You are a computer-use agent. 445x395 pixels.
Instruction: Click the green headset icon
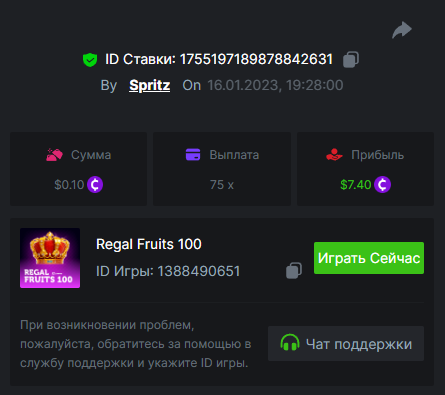[290, 343]
